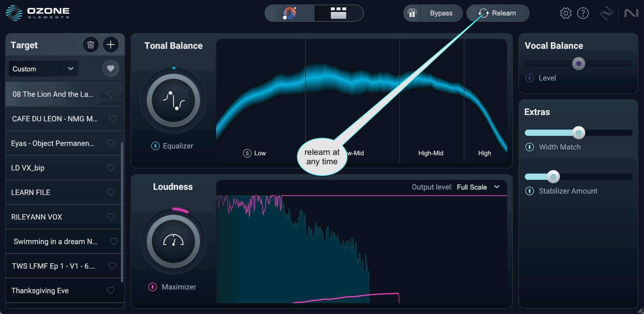Show favorites with the heart filter button

point(111,69)
